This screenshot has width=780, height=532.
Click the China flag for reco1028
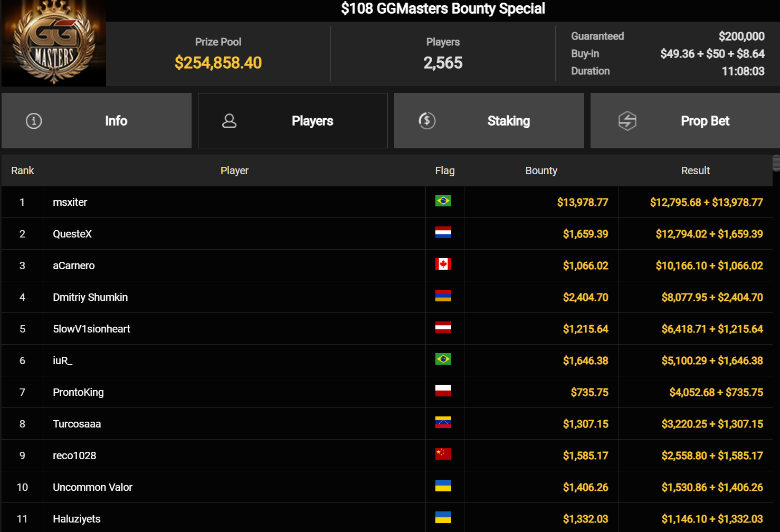pos(443,454)
